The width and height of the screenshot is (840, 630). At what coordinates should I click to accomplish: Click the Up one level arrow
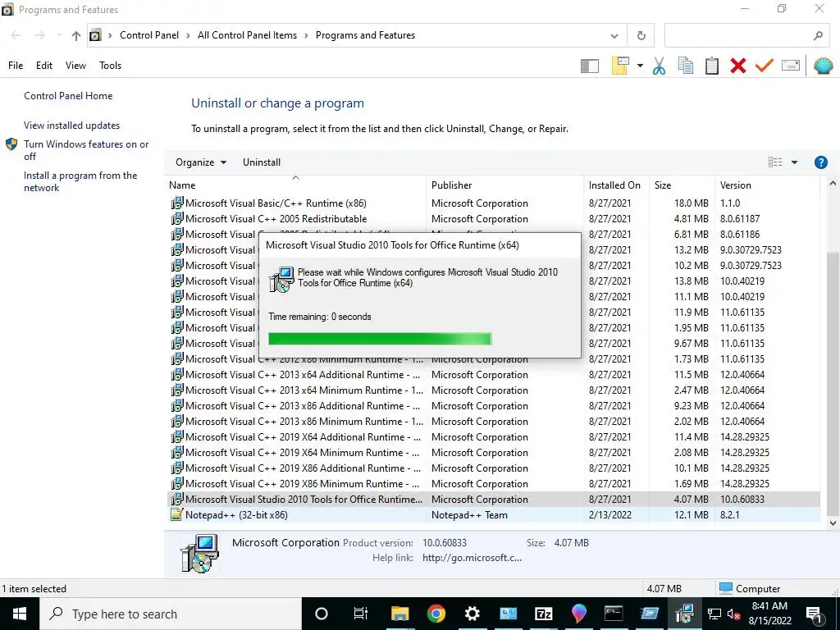coord(76,36)
